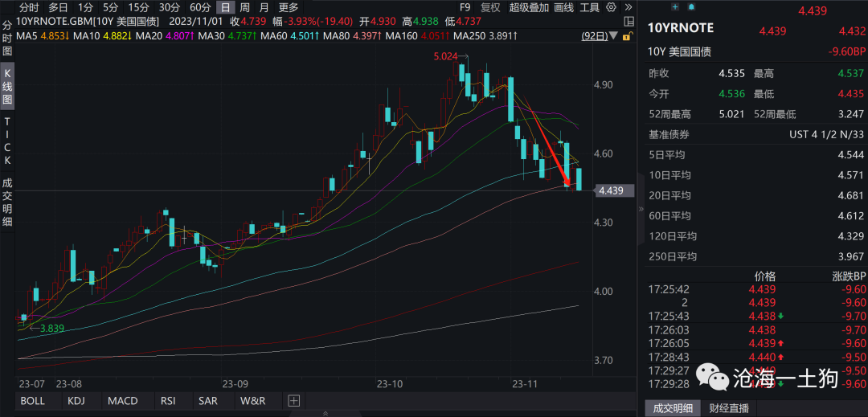Open 超级叠加 overlay feature
868x417 pixels.
click(x=529, y=8)
